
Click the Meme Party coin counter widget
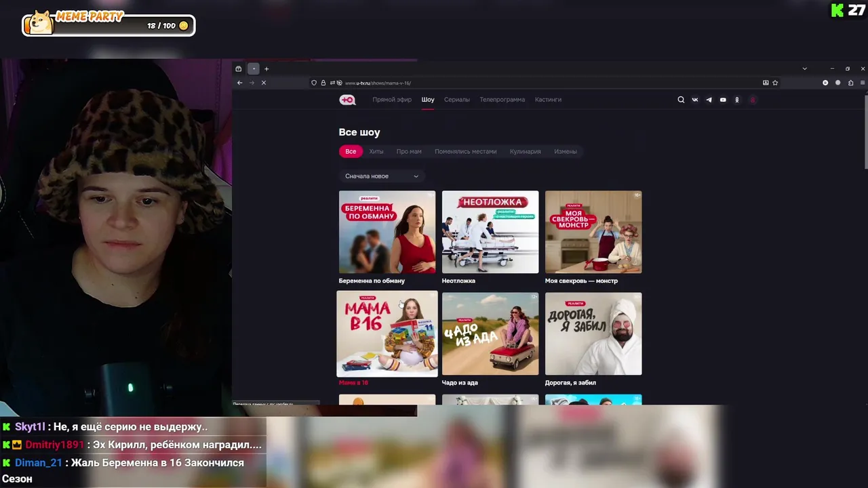tap(109, 24)
